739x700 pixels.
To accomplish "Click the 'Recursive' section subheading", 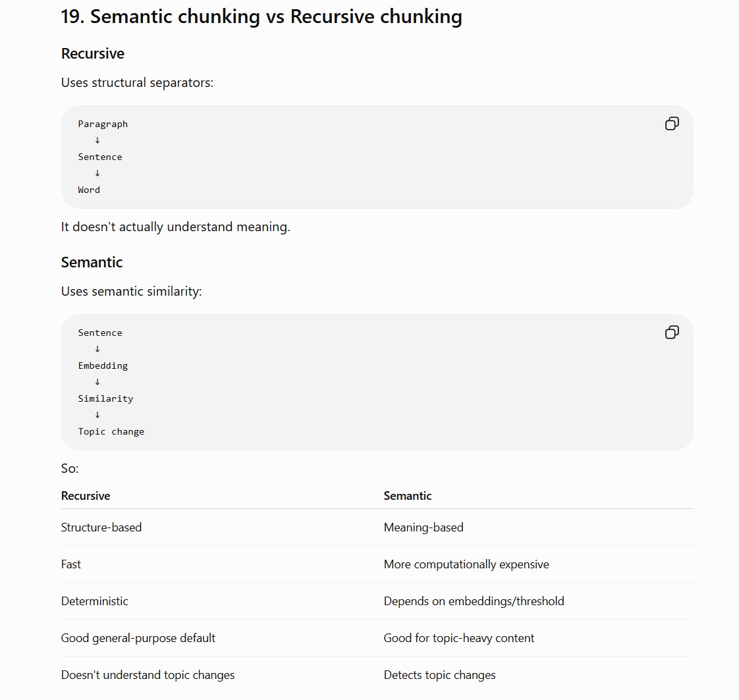I will tap(93, 54).
